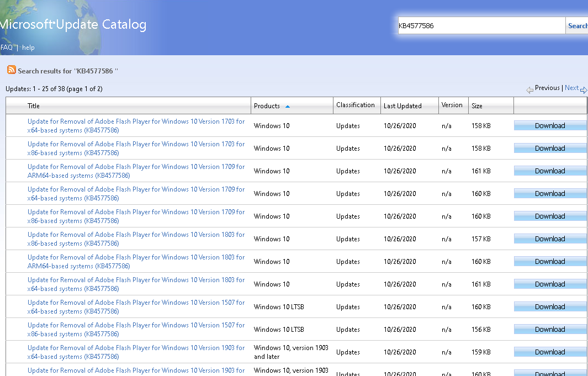The width and height of the screenshot is (588, 376).
Task: Sort by Products column header
Action: [x=267, y=105]
